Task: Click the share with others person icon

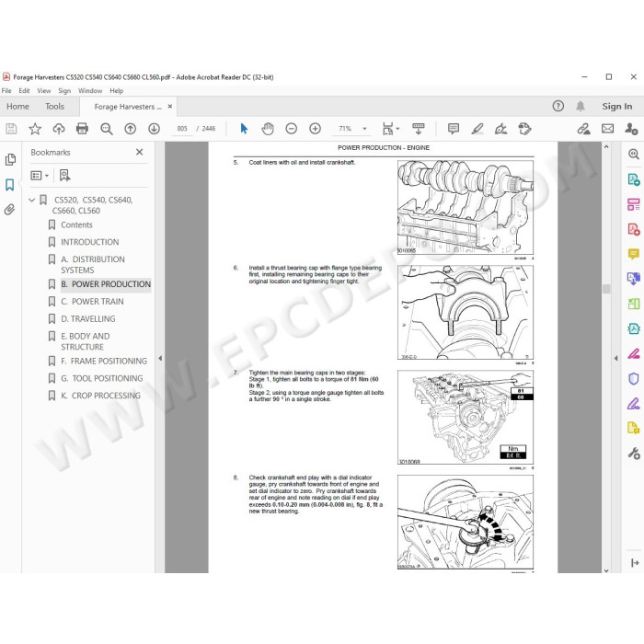Action: [631, 129]
